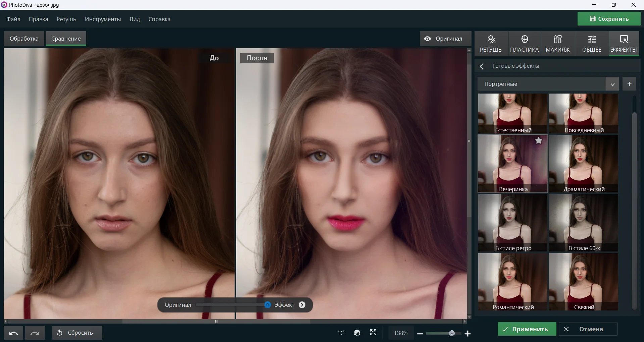Open the Ретушь menu
The image size is (644, 342).
66,19
